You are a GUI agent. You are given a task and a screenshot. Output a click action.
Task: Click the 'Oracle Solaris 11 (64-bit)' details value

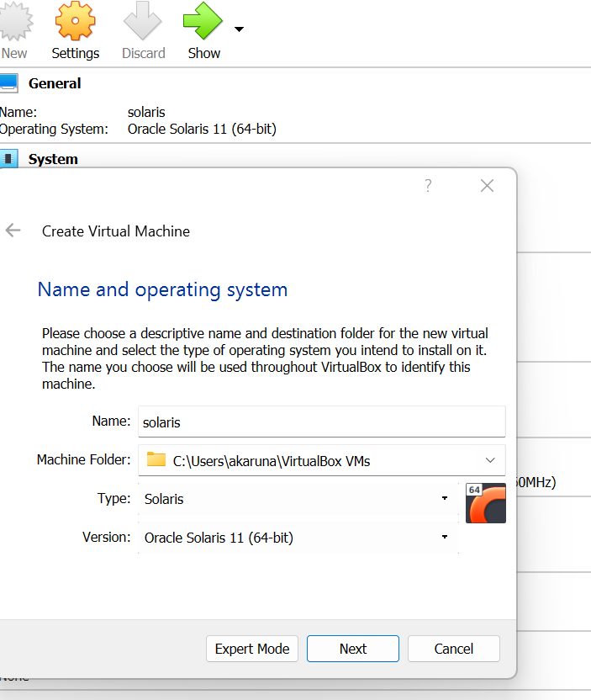pos(202,129)
